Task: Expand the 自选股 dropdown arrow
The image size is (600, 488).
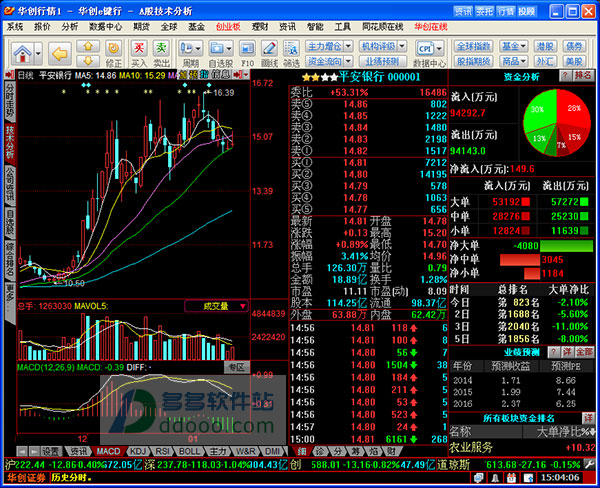Action: (229, 49)
